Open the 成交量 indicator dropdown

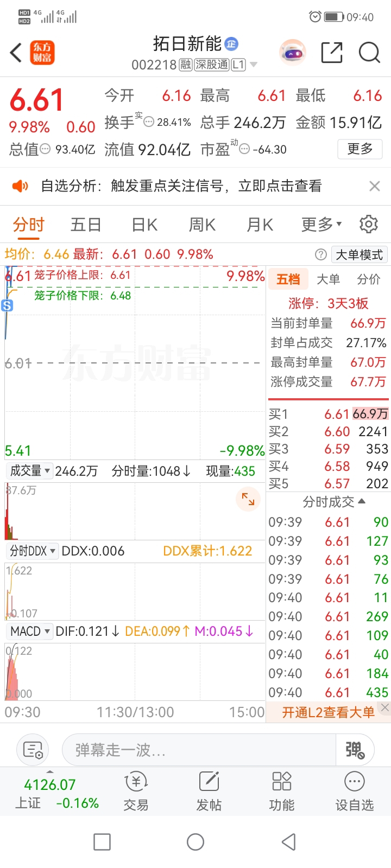point(29,471)
